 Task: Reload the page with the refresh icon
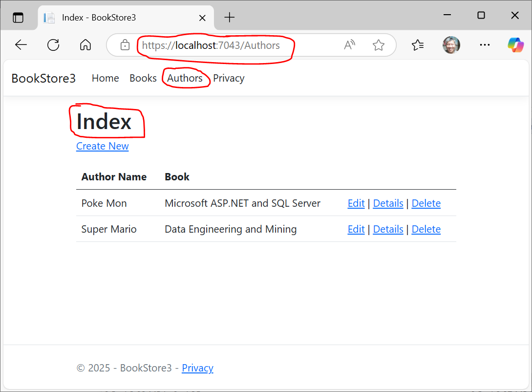tap(53, 45)
